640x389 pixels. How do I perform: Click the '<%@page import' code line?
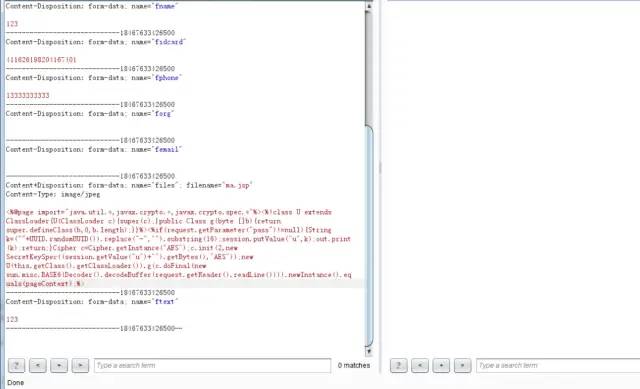[x=169, y=212]
